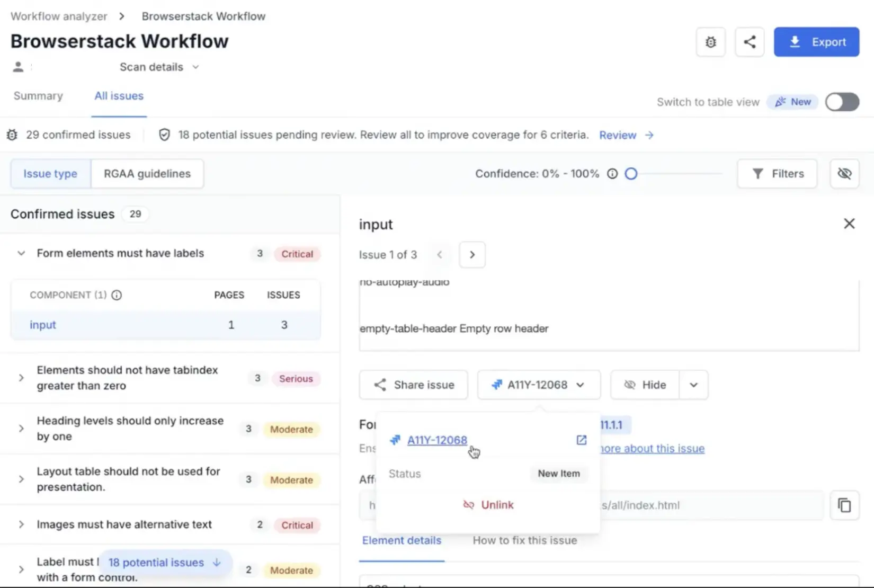The width and height of the screenshot is (874, 588).
Task: Switch to the Summary tab
Action: coord(38,96)
